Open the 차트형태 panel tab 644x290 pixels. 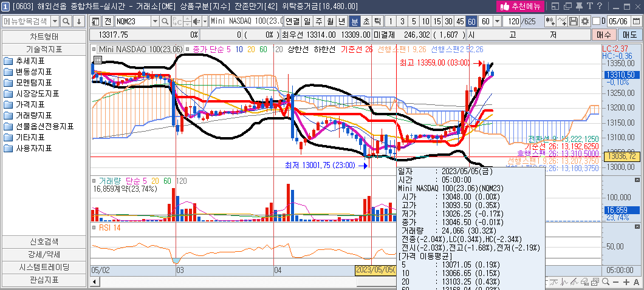click(x=44, y=36)
